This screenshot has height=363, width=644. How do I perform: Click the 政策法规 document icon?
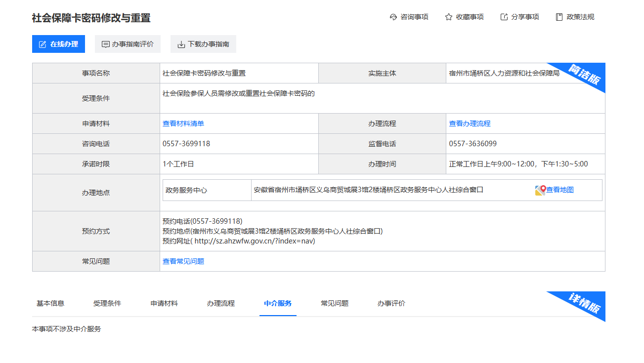(x=559, y=17)
